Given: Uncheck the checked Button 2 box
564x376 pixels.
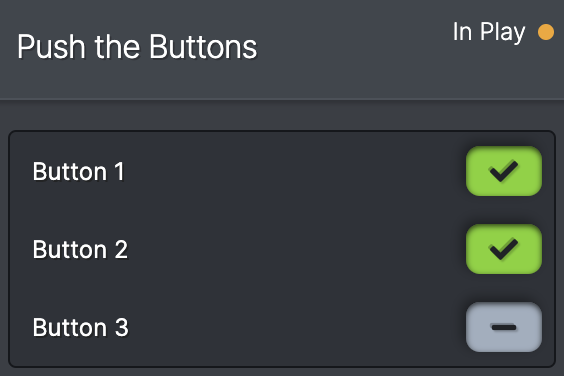Looking at the screenshot, I should coord(504,249).
